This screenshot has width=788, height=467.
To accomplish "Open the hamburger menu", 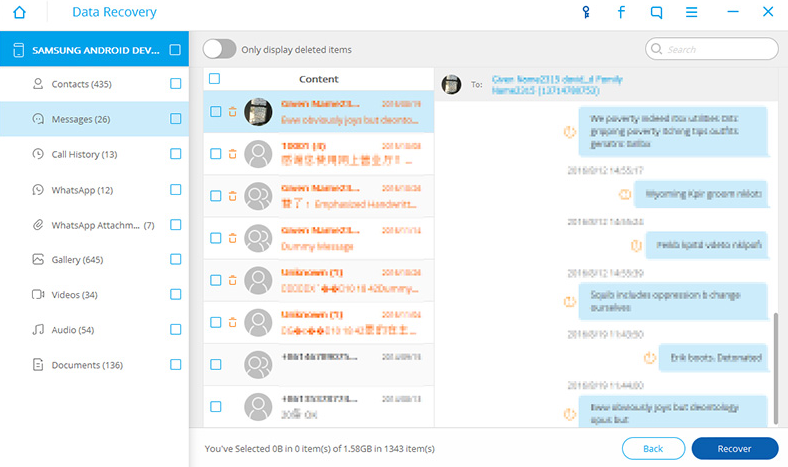I will 692,12.
